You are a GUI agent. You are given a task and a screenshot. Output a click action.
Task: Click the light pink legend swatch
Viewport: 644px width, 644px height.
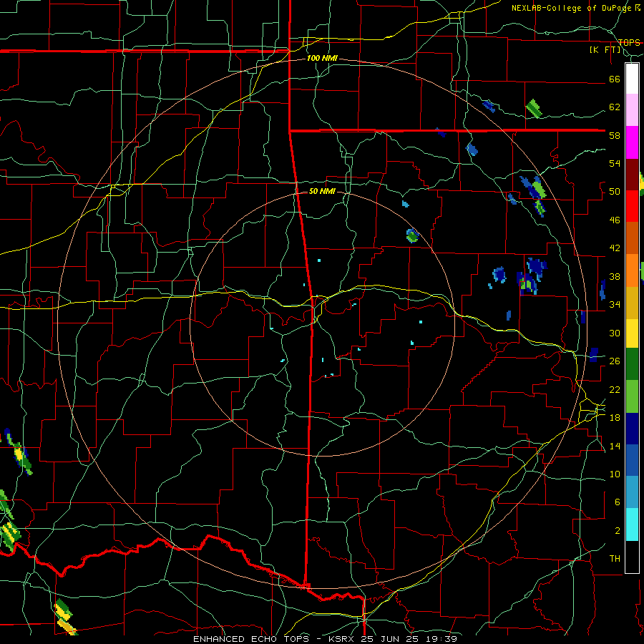pos(632,110)
